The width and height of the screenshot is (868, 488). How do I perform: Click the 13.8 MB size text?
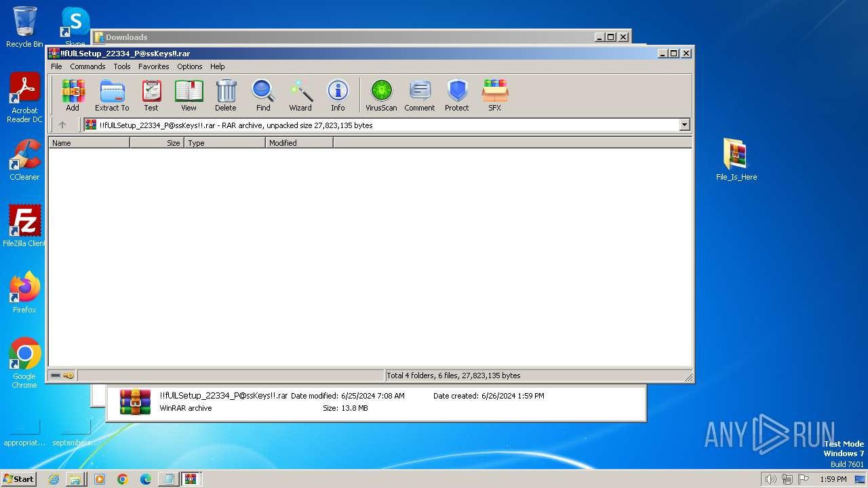point(354,408)
